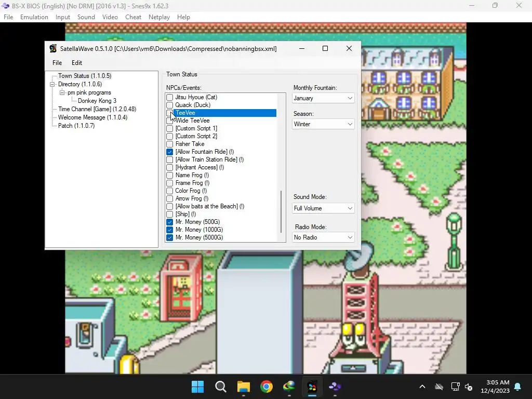Select Welcome Message (1.1.0.4) node
Image resolution: width=532 pixels, height=399 pixels.
[x=92, y=117]
